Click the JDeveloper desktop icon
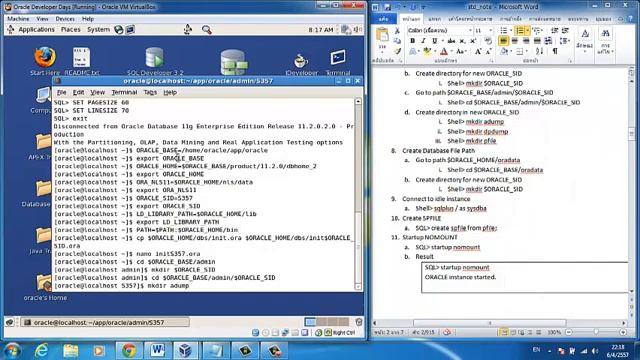 click(301, 64)
